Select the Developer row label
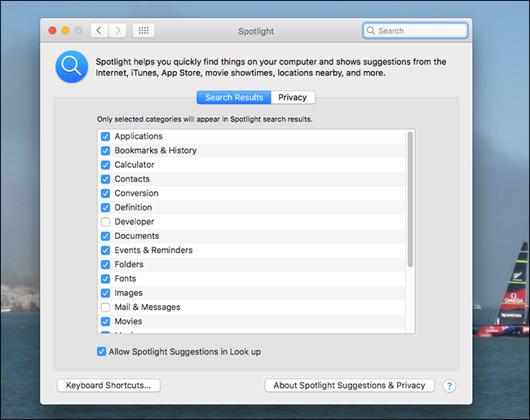The image size is (530, 420). click(x=135, y=222)
